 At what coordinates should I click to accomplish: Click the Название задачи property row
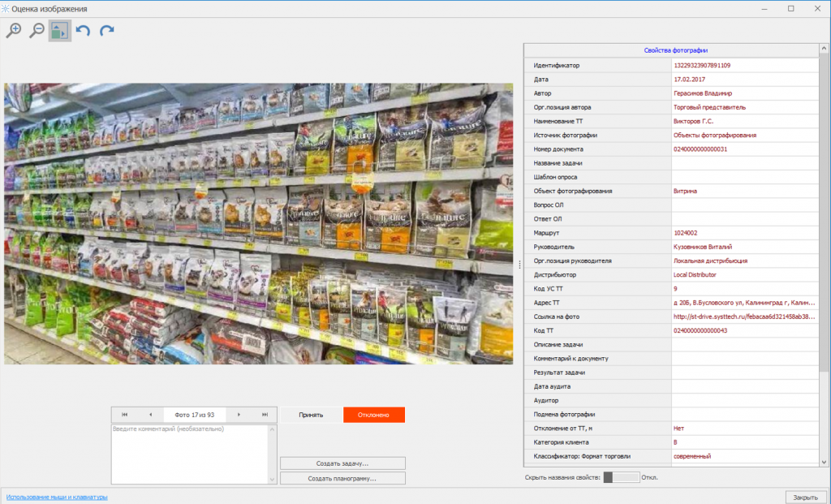coord(671,162)
